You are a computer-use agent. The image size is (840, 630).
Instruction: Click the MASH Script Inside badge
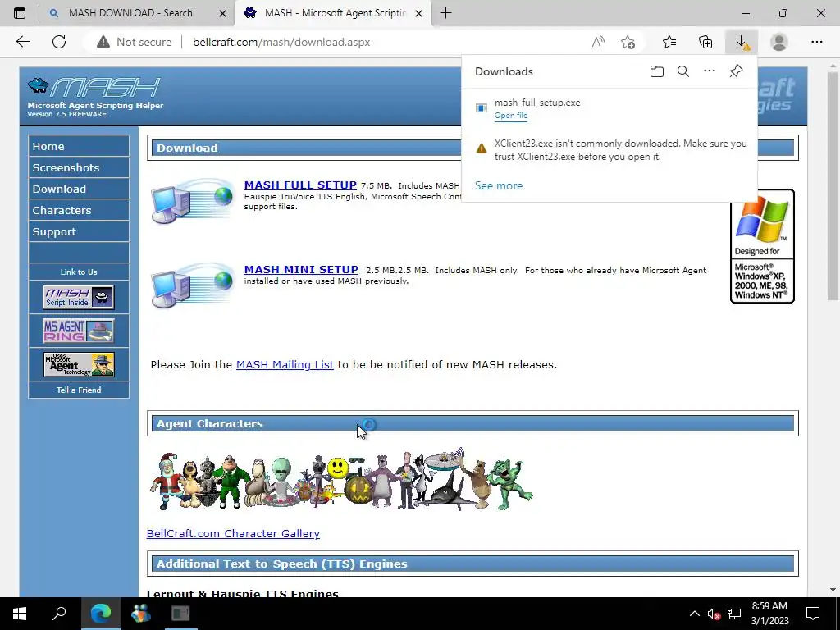(x=79, y=297)
